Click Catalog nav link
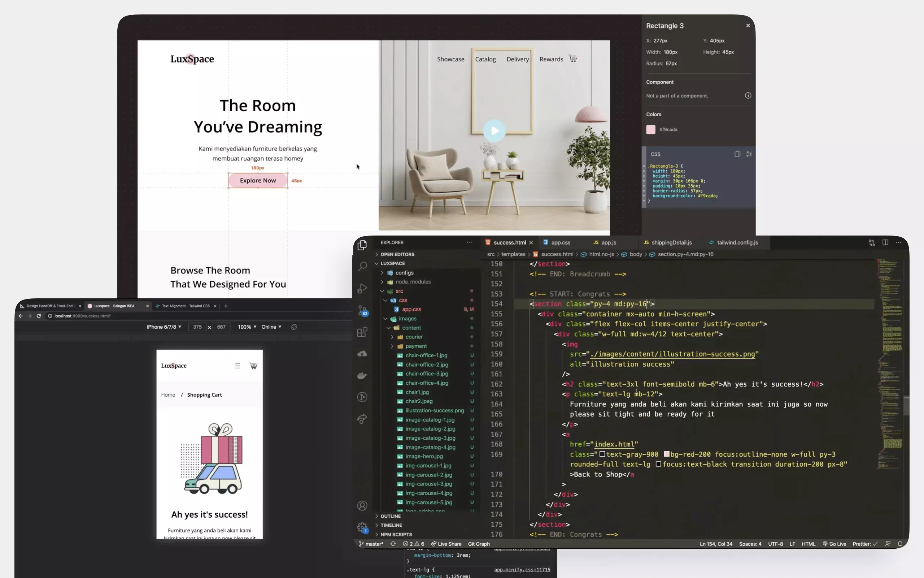Image resolution: width=924 pixels, height=578 pixels. [x=485, y=59]
